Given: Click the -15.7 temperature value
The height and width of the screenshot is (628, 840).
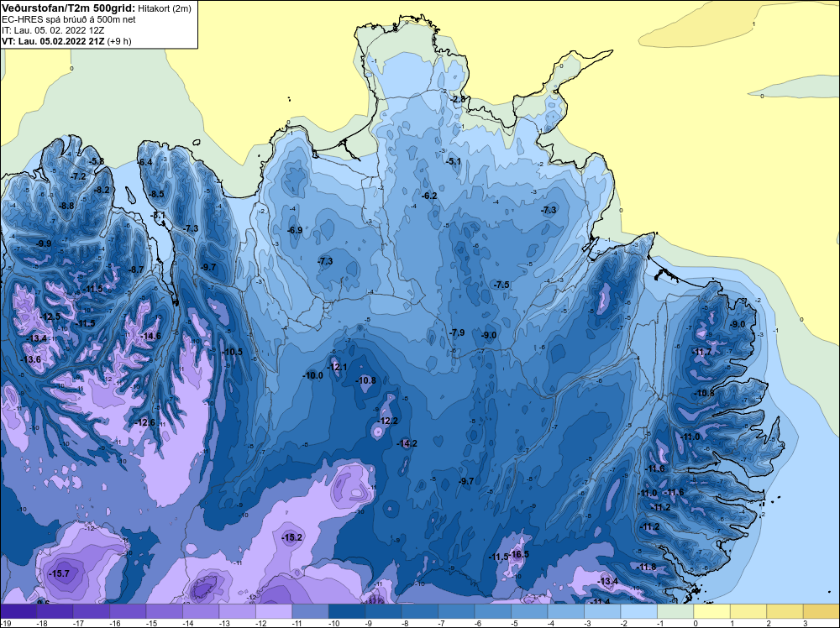Looking at the screenshot, I should tap(59, 573).
